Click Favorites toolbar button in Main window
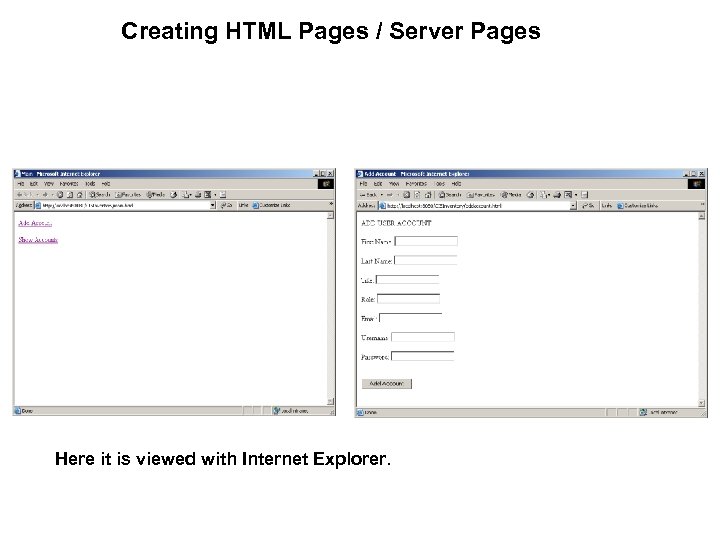 coord(128,195)
